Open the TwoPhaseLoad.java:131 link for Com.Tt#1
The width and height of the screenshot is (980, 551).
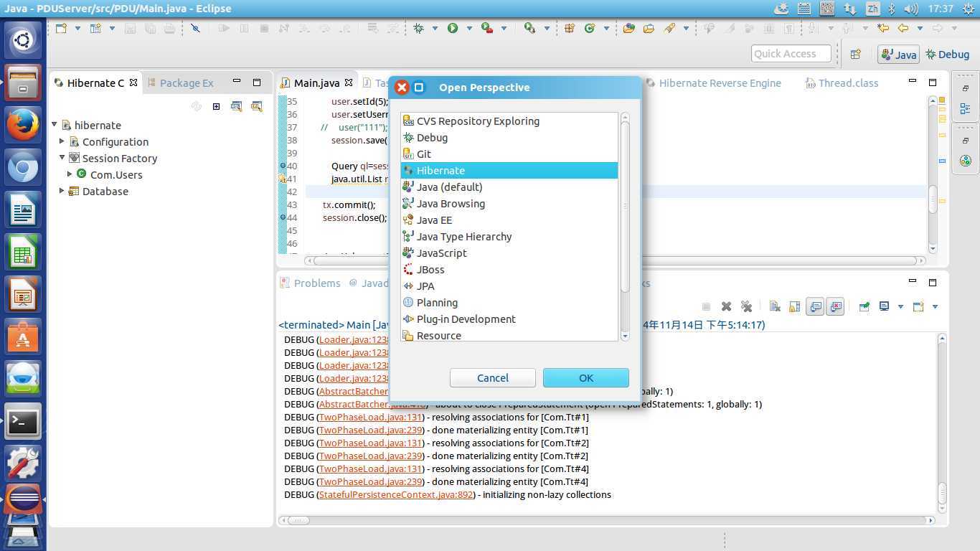coord(372,418)
